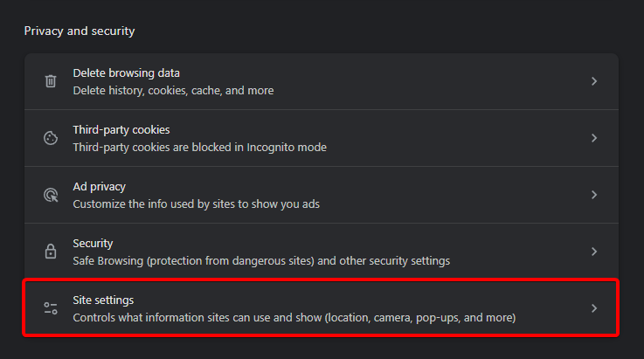Open Security using its right chevron
Viewport: 644px width, 359px height.
[x=594, y=252]
